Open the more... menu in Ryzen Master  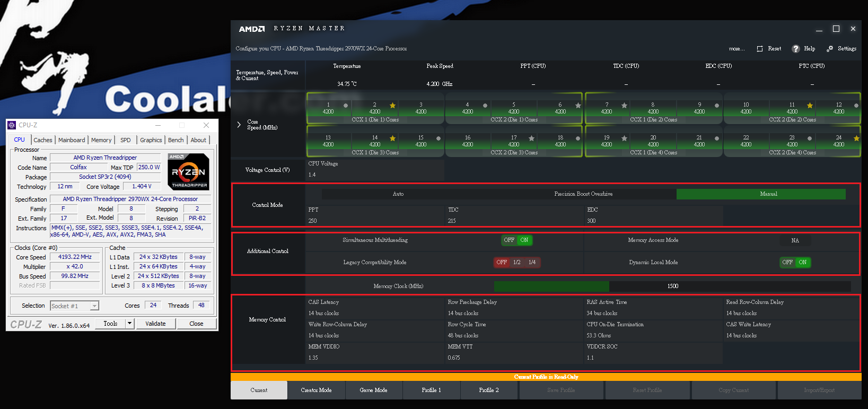coord(737,49)
